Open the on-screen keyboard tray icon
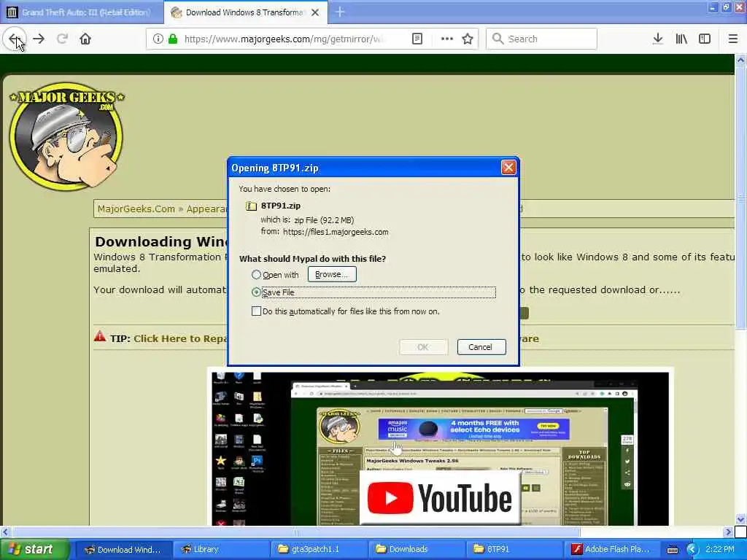The image size is (747, 560). [672, 550]
